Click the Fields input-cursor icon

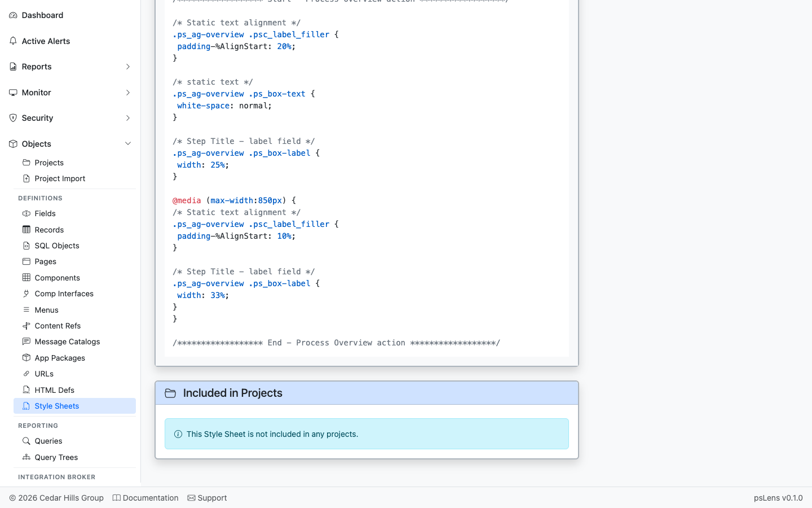point(27,213)
